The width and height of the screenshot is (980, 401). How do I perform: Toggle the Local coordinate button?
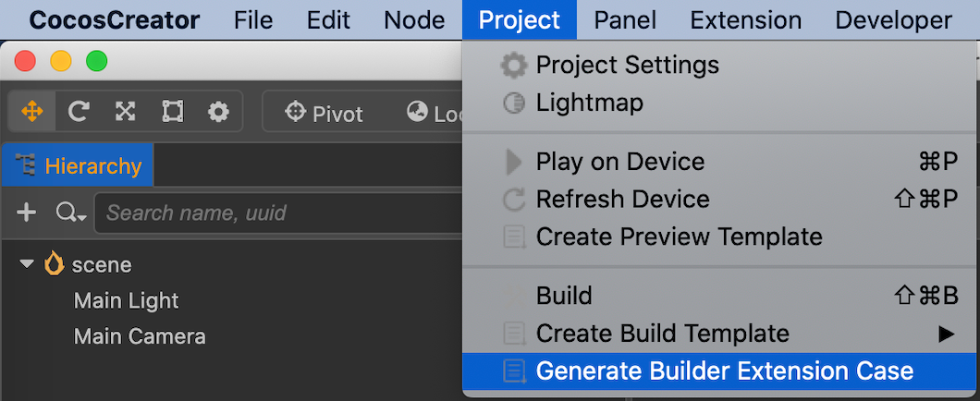click(x=433, y=114)
